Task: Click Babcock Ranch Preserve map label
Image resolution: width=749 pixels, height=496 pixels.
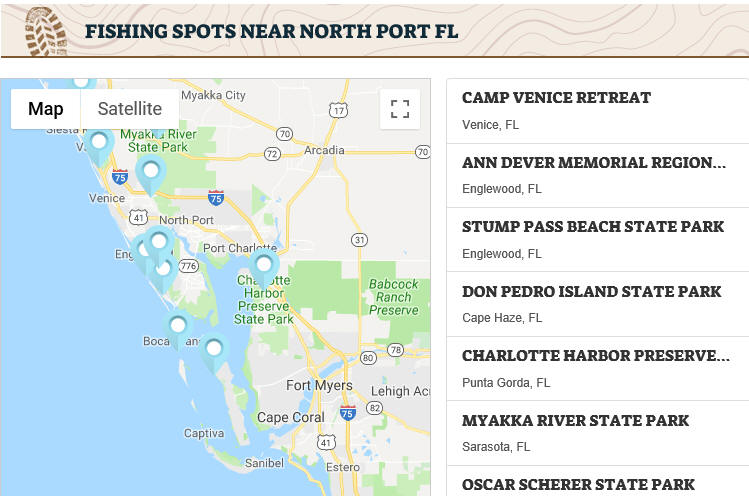Action: 394,297
